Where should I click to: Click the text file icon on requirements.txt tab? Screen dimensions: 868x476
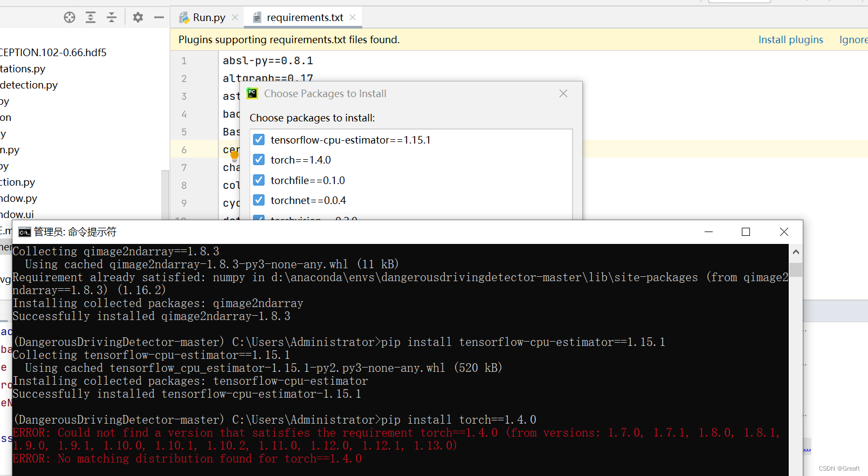click(257, 18)
